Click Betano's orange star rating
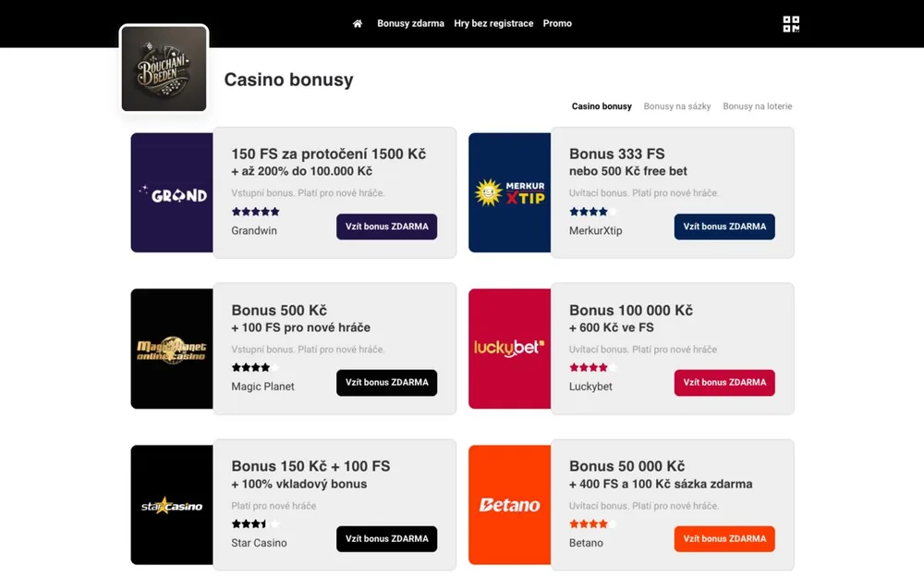 click(593, 523)
